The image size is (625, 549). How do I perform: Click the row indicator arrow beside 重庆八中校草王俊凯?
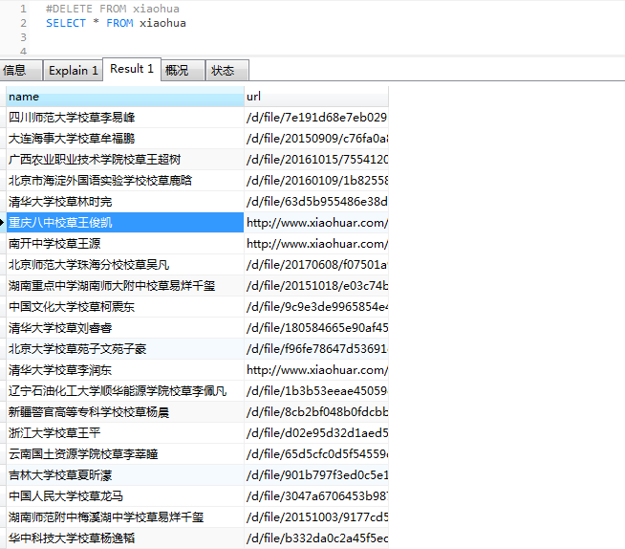pos(2,222)
